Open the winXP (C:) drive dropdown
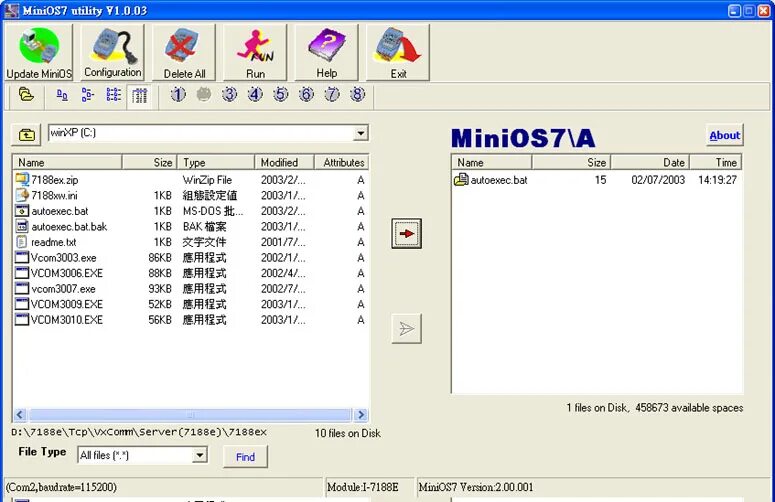The width and height of the screenshot is (775, 502). (361, 133)
